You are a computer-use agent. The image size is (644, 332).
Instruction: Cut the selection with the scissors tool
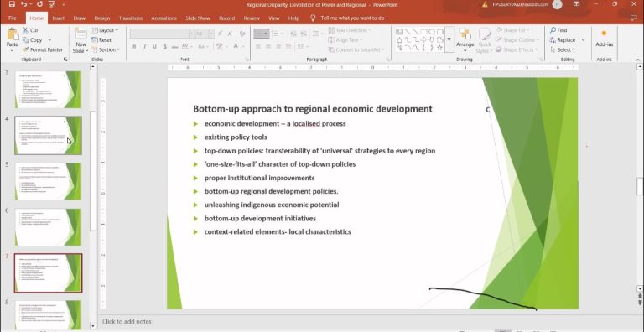[x=30, y=30]
